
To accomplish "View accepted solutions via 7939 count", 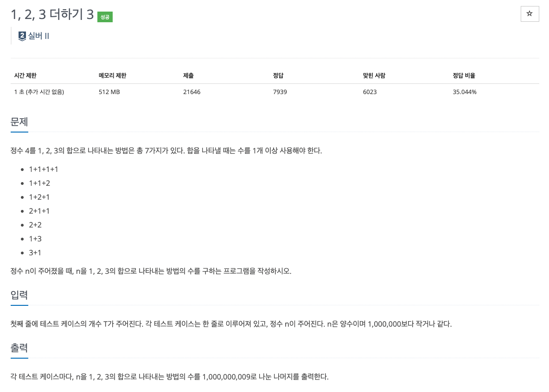I will [x=281, y=92].
